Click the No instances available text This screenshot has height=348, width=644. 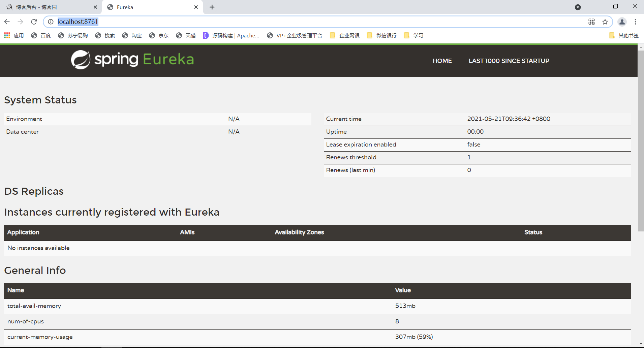coord(38,248)
